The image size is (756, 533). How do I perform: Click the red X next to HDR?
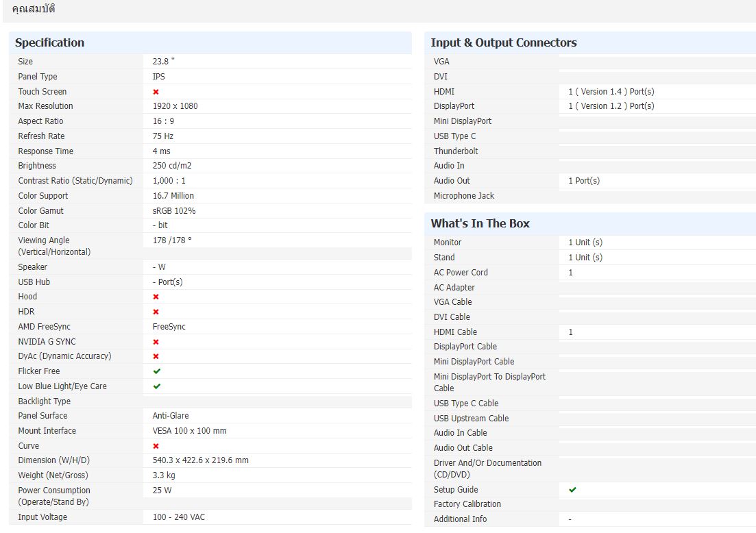coord(156,312)
